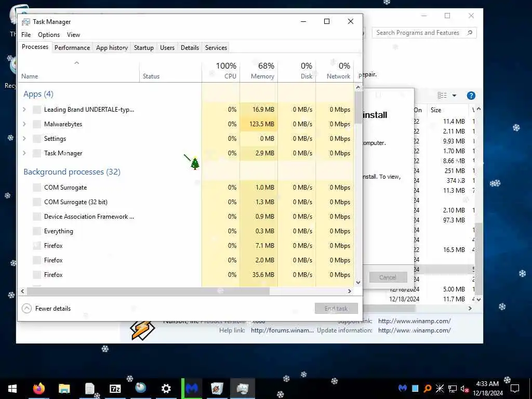Screen dimensions: 532x399
Task: Switch to Task Manager taskbar button
Action: pyautogui.click(x=243, y=388)
